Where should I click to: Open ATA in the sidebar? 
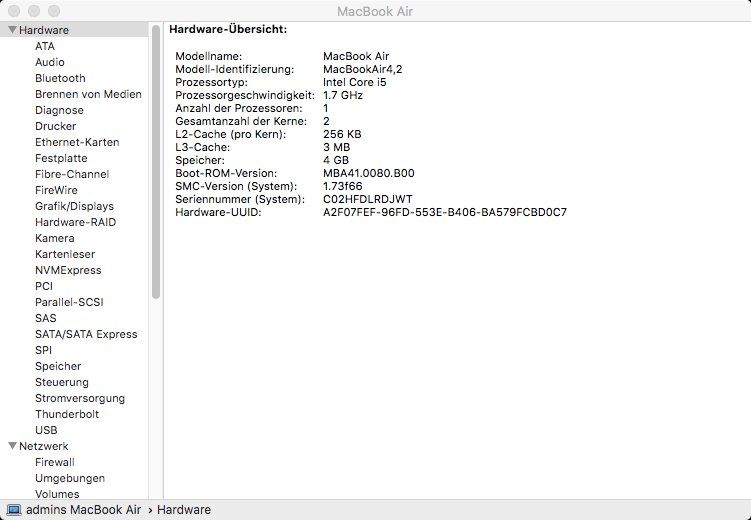[45, 46]
